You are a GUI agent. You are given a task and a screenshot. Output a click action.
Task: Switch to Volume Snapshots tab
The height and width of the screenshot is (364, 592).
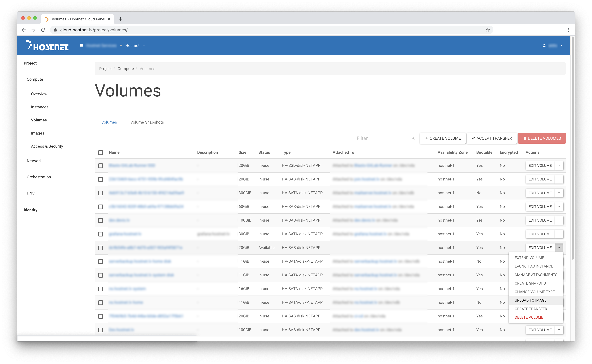(147, 122)
